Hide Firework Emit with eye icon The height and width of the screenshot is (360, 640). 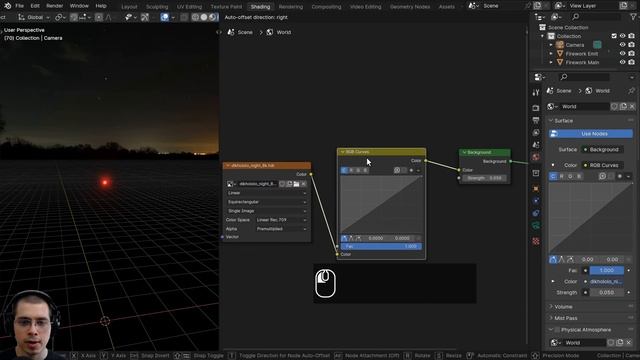pos(622,54)
